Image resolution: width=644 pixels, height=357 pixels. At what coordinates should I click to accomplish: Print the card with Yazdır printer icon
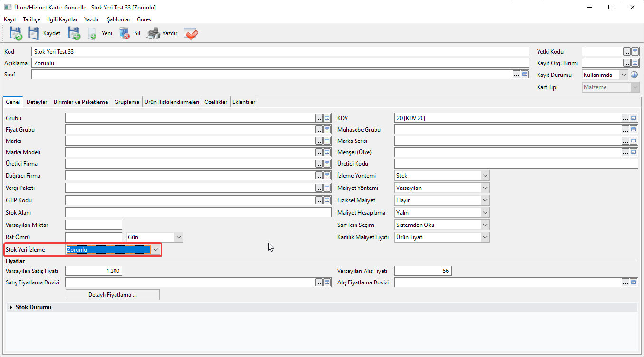point(153,33)
